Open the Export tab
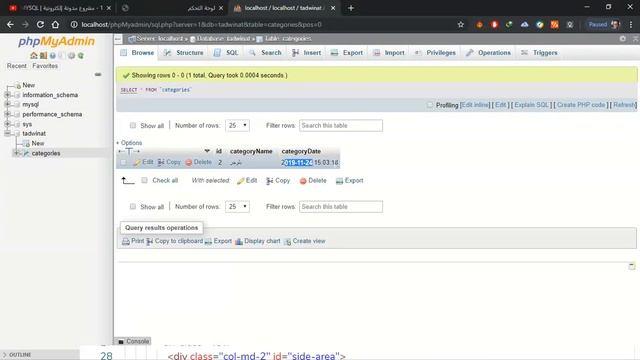 point(347,53)
